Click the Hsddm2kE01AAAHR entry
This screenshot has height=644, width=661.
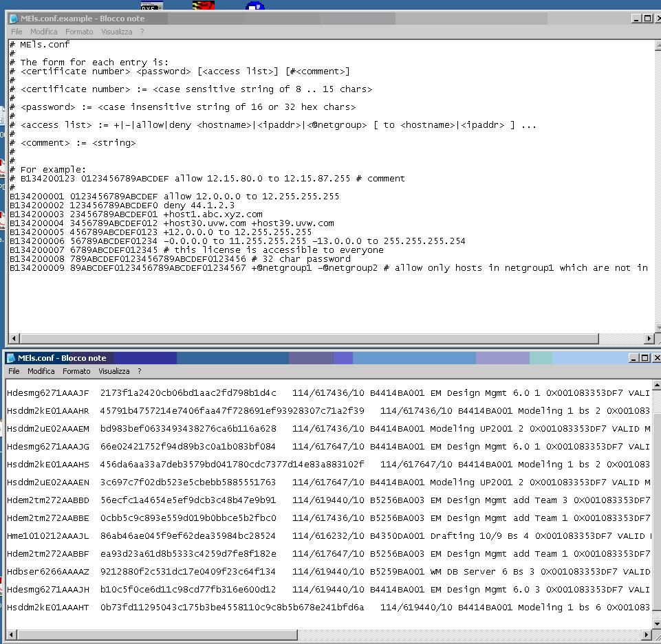[x=328, y=411]
